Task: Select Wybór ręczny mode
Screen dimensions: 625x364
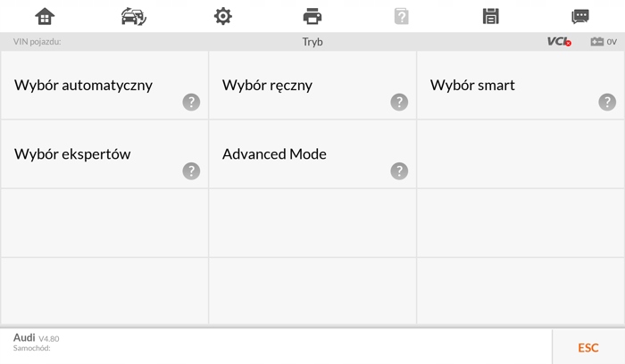Action: 267,86
